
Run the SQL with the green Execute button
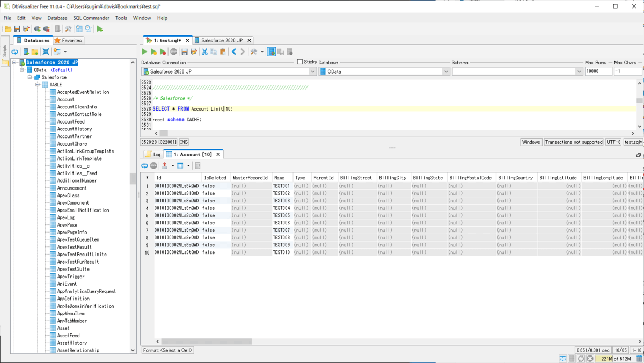point(144,52)
